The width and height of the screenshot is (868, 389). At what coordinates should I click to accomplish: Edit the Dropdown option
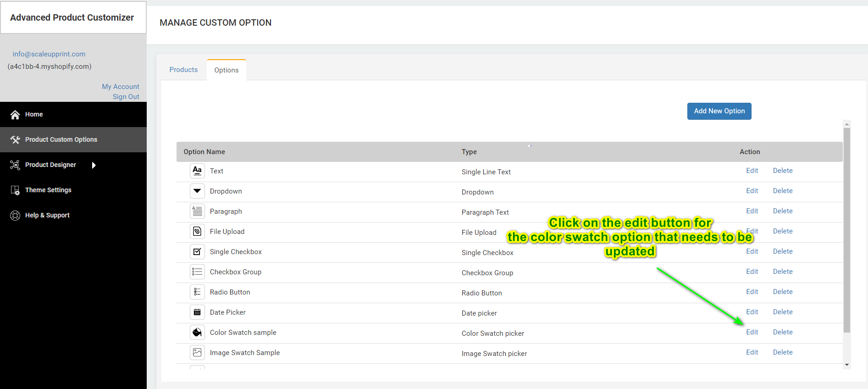click(x=752, y=191)
